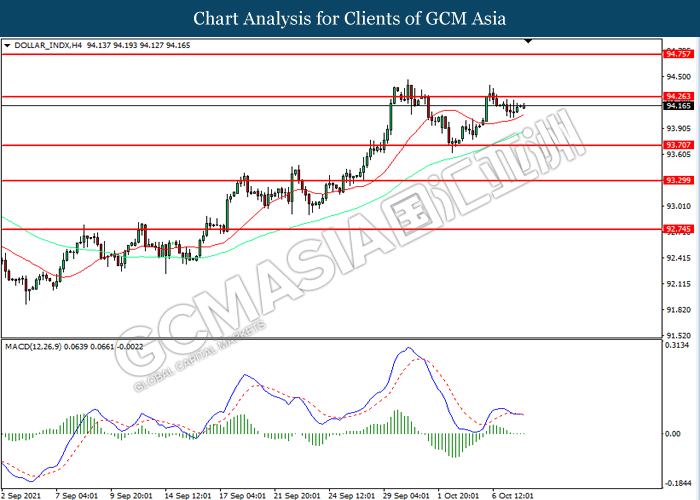Click the 92.115 price axis value

coord(679,284)
